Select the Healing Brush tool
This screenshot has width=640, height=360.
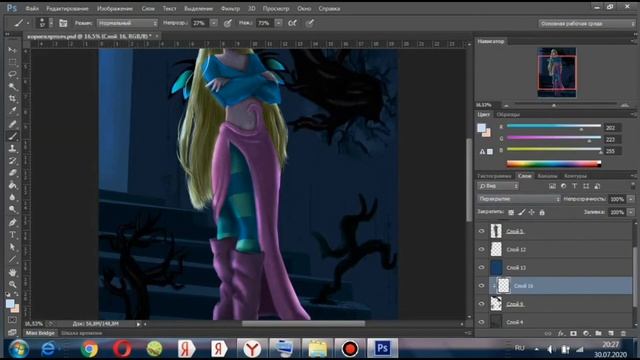coord(12,124)
